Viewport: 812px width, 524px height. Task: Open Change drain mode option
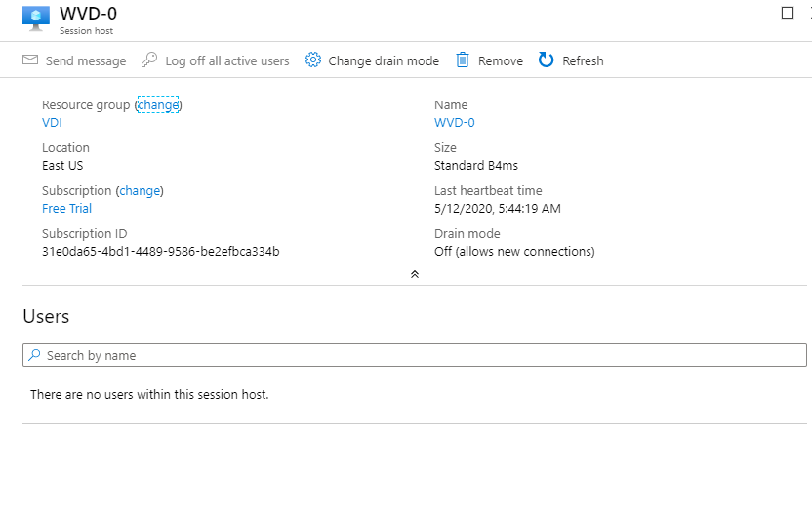(x=384, y=61)
